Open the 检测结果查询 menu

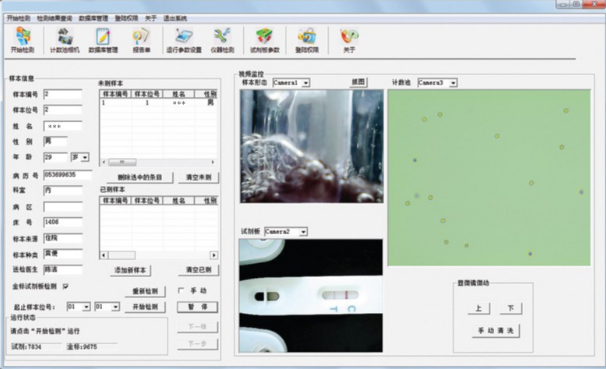point(54,18)
